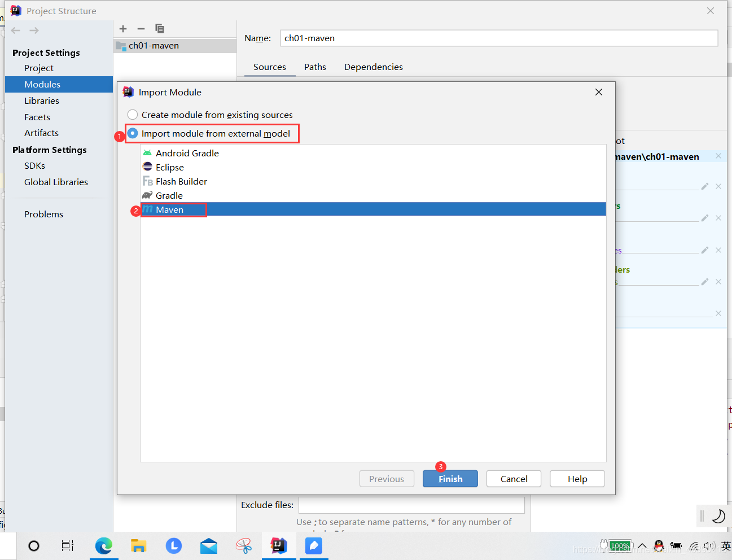Add a new module with the plus icon
The image size is (732, 560).
pos(123,29)
